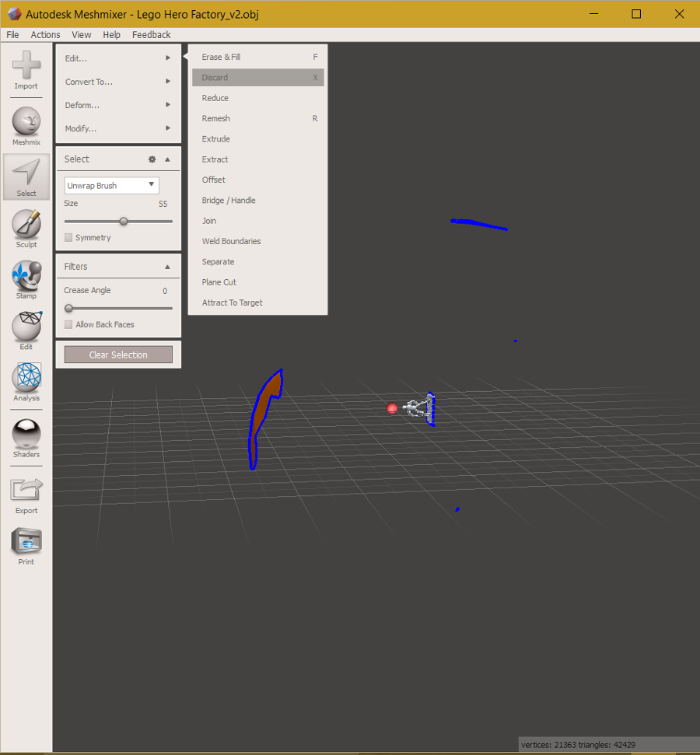Viewport: 700px width, 755px height.
Task: Open the Import tool
Action: pos(26,70)
